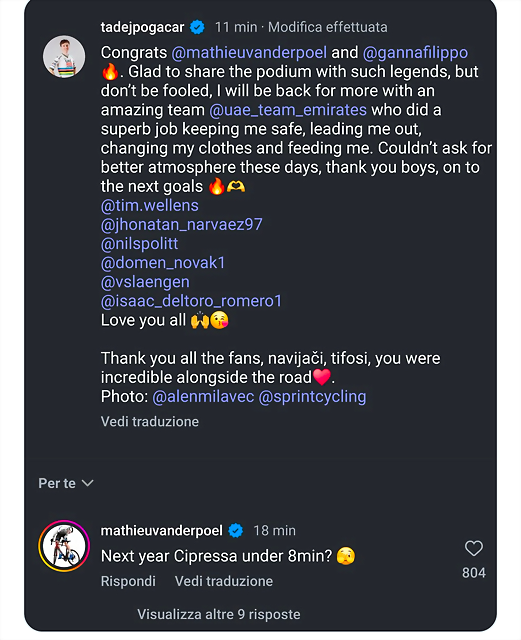Visit the @sprintcycling photo credit
Screen dimensions: 521x640
pyautogui.click(x=312, y=397)
